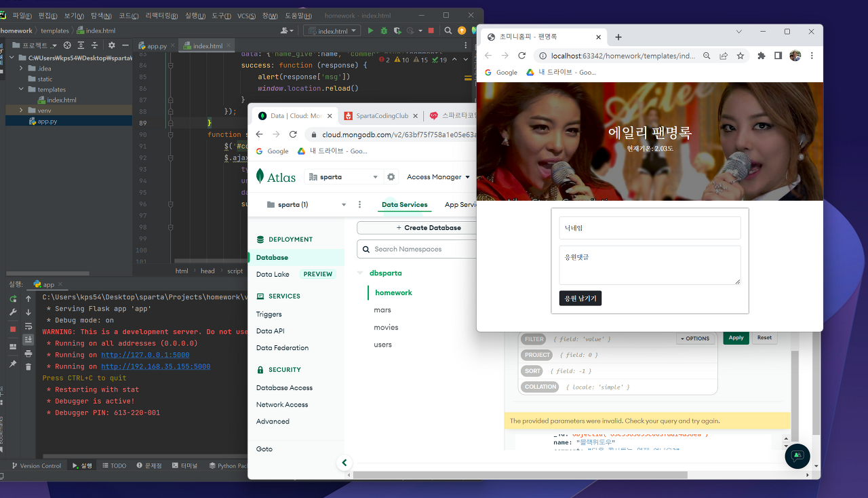Collapse the dbsparta database in Atlas
Screen dimensions: 868x498
tap(360, 273)
